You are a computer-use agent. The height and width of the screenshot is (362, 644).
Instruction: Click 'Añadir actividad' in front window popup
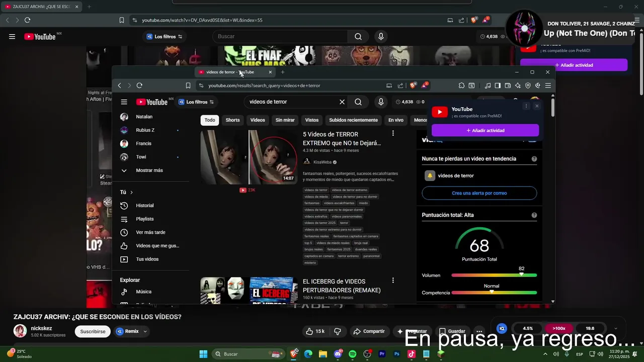coord(485,130)
